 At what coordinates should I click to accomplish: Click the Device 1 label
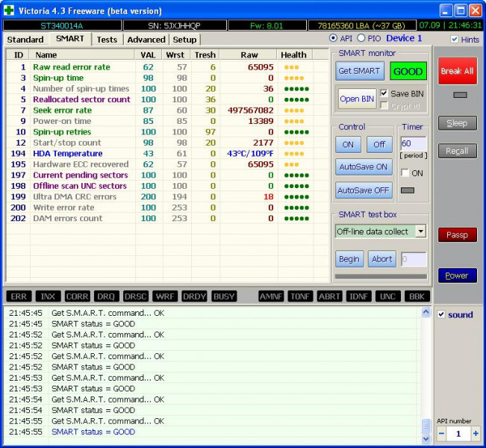pos(404,38)
